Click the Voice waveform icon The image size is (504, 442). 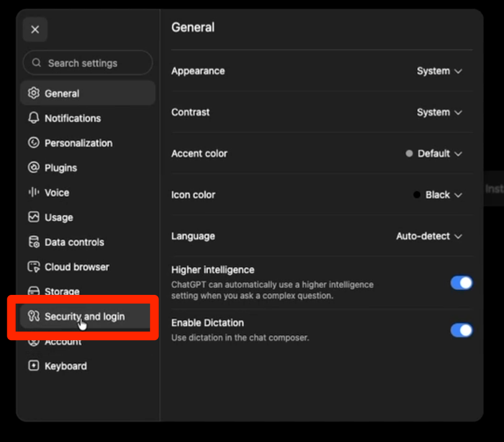click(34, 192)
